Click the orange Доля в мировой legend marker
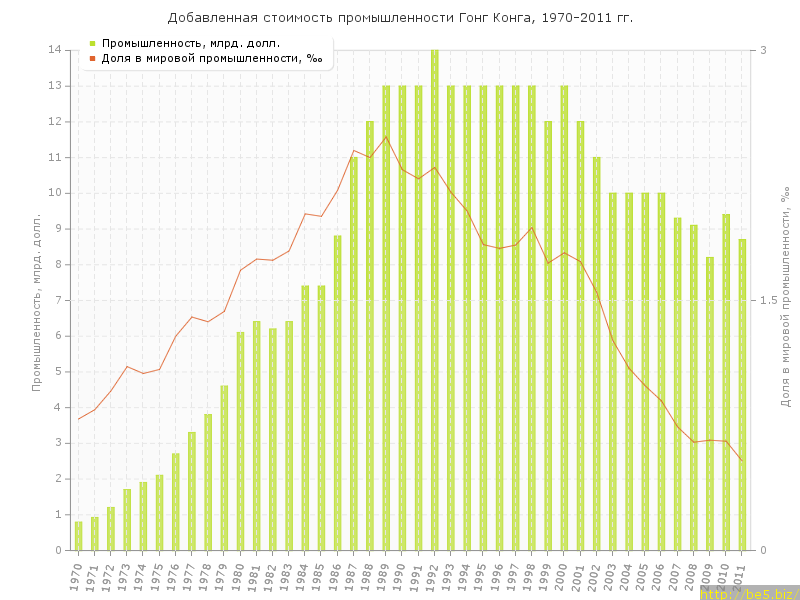Viewport: 800px width, 600px height. pos(92,58)
